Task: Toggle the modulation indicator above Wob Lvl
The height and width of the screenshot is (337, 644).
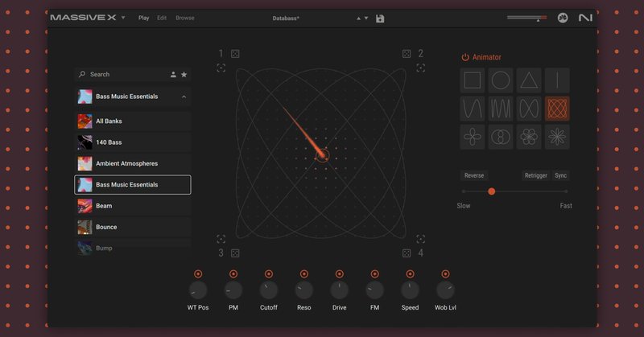Action: [445, 273]
